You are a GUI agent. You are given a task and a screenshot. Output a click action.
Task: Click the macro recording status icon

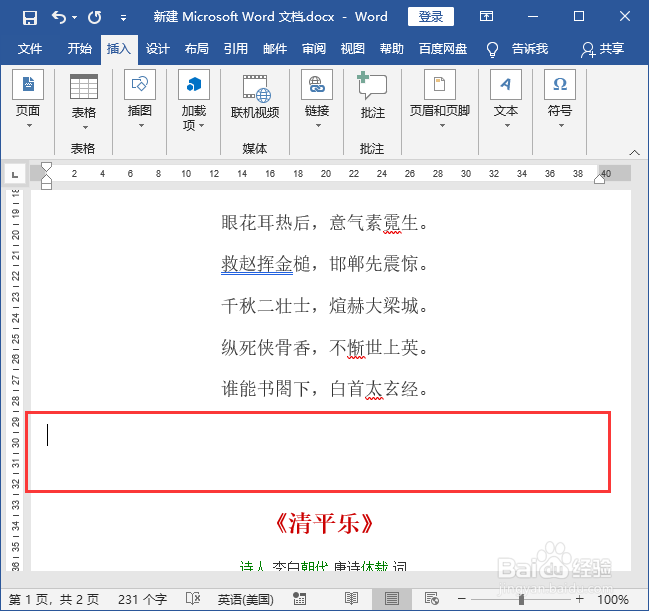coord(299,599)
